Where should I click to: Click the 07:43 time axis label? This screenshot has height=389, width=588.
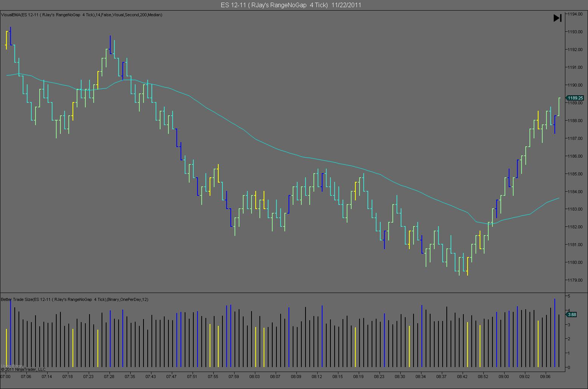(151, 377)
